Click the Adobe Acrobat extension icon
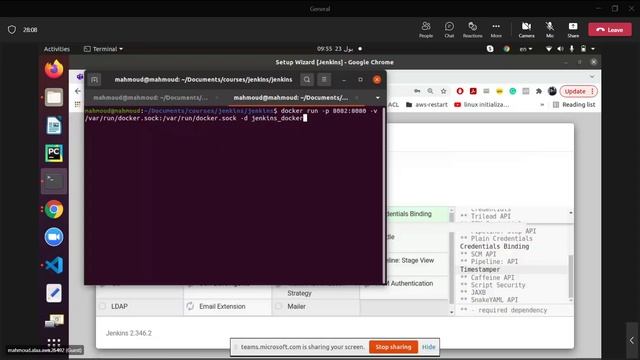Image resolution: width=640 pixels, height=360 pixels. tap(473, 91)
